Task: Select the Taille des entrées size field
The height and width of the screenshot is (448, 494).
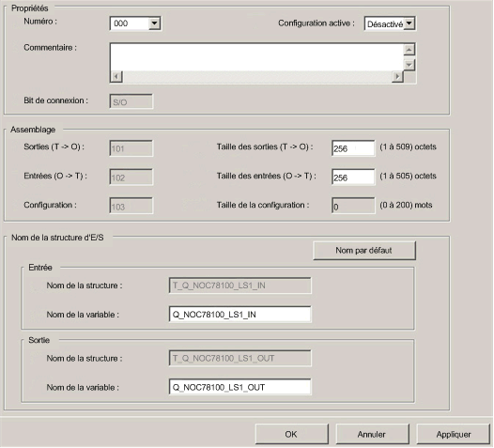Action: click(353, 178)
